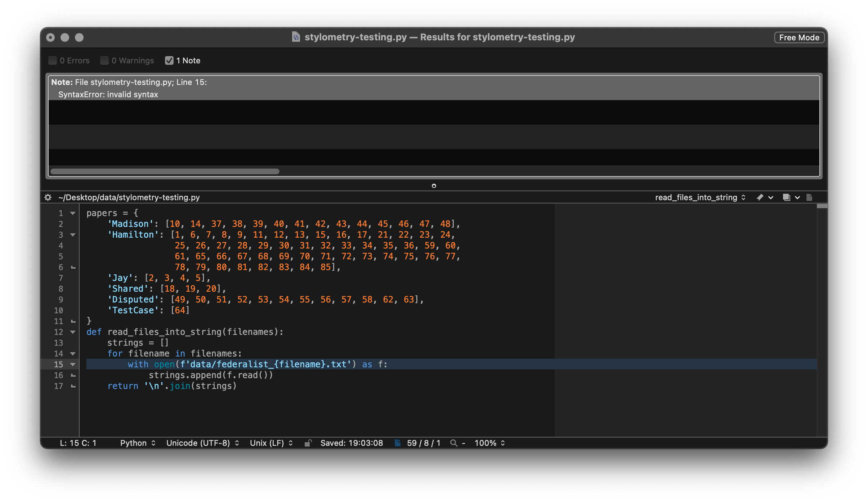The image size is (868, 502).
Task: Click the blue document statistics icon
Action: pyautogui.click(x=398, y=443)
